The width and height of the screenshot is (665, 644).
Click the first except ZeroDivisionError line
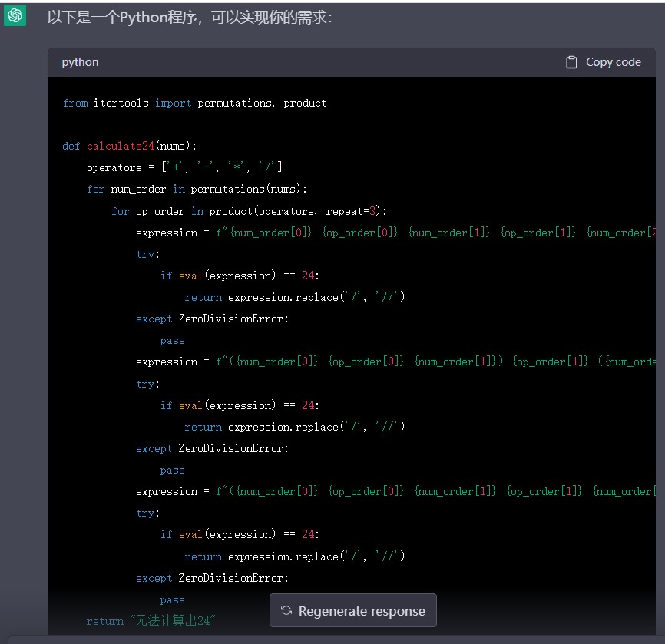point(212,319)
